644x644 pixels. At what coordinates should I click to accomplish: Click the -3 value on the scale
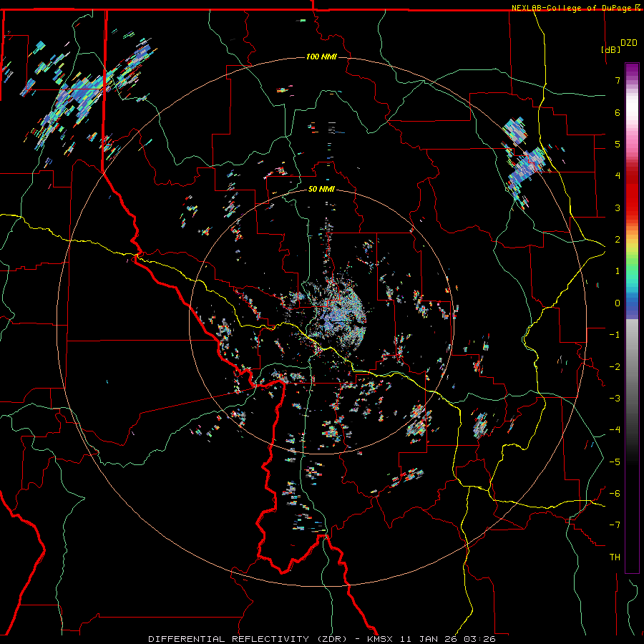point(615,399)
